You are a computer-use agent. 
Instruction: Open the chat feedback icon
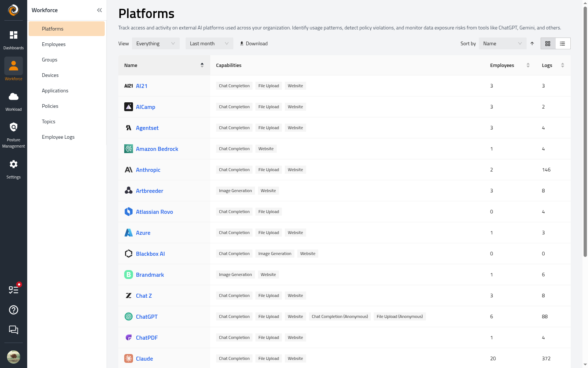[14, 330]
